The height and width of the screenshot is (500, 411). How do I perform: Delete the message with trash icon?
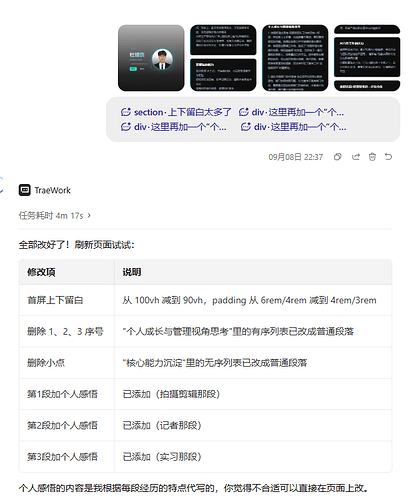pos(372,157)
